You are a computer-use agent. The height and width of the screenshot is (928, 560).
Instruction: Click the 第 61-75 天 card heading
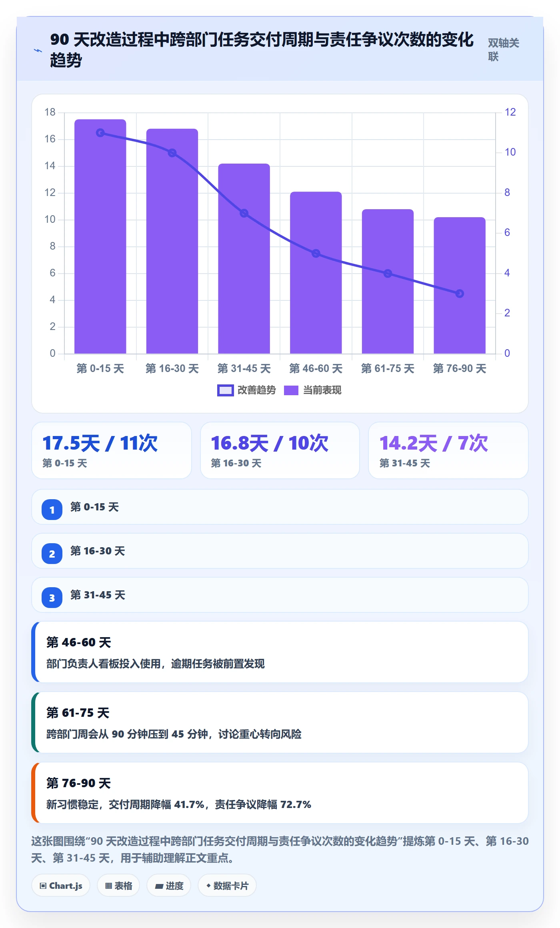tap(78, 713)
